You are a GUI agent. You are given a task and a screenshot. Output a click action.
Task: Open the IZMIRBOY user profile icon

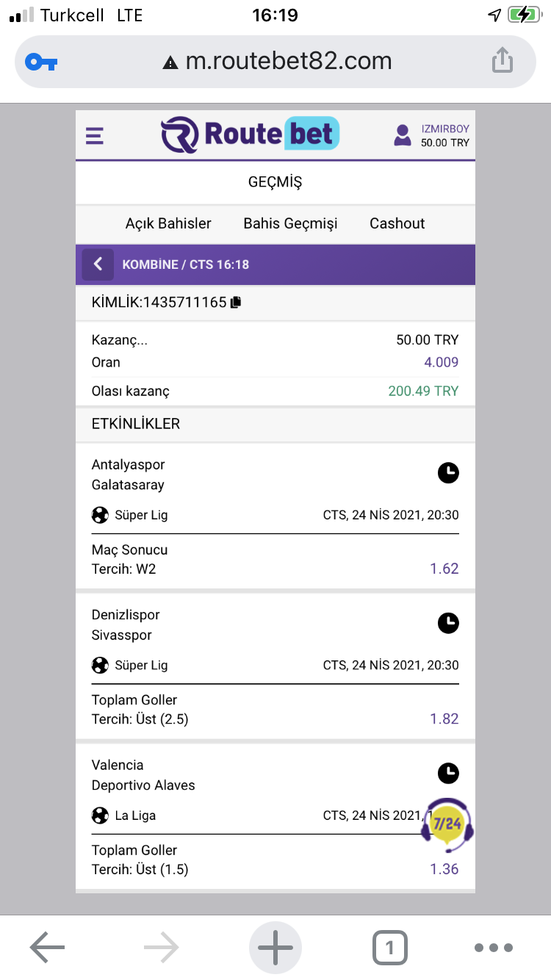point(403,135)
